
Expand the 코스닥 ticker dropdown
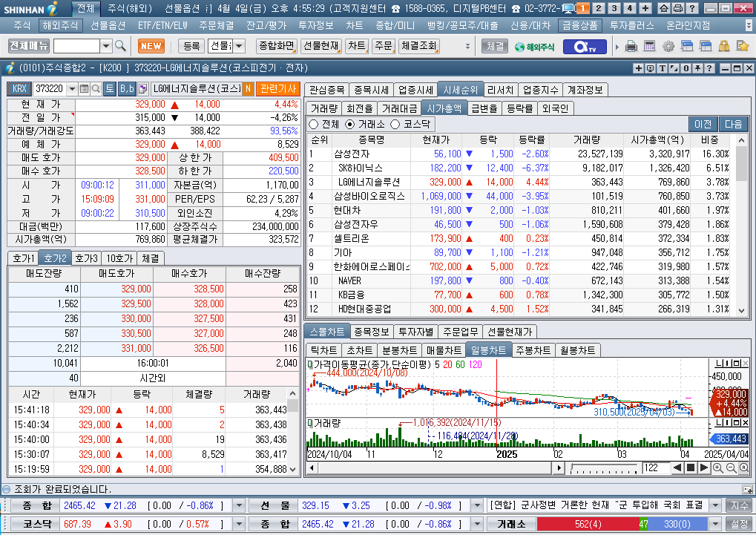(239, 524)
